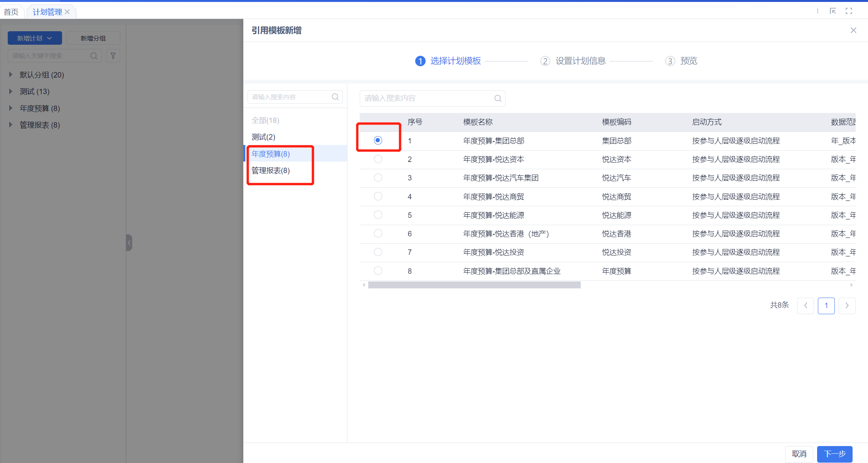Select radio for 年度预算-悦达资本
This screenshot has height=463, width=868.
tap(378, 159)
